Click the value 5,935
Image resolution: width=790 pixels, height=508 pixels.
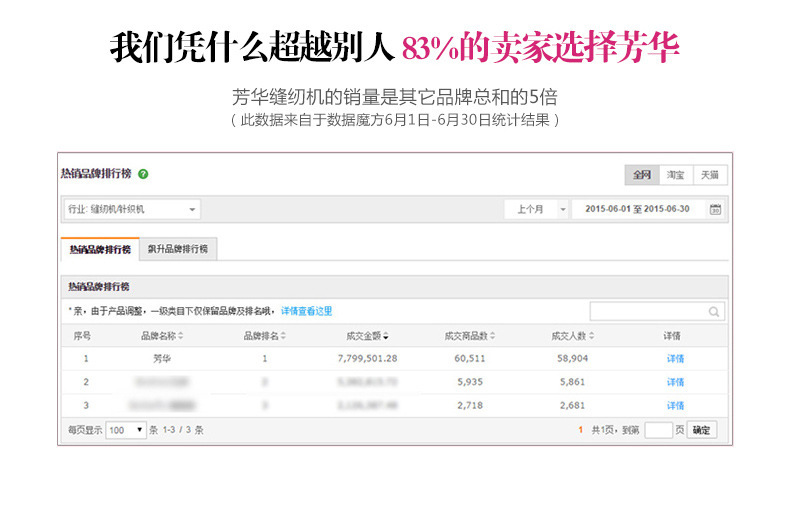pos(470,383)
